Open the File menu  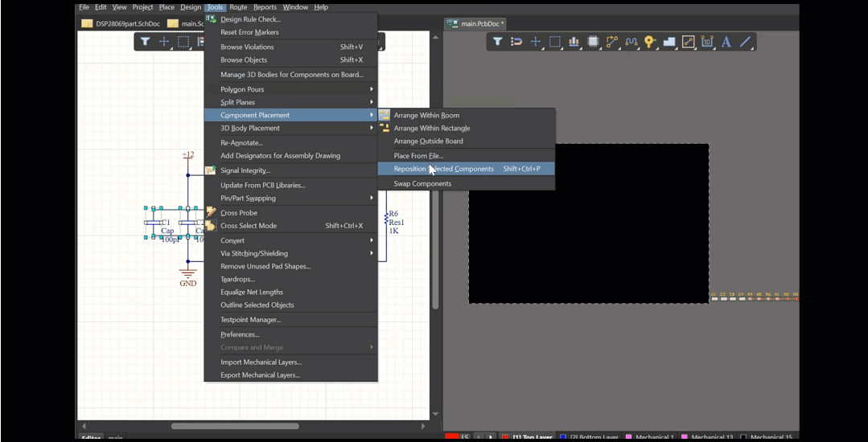[x=84, y=7]
